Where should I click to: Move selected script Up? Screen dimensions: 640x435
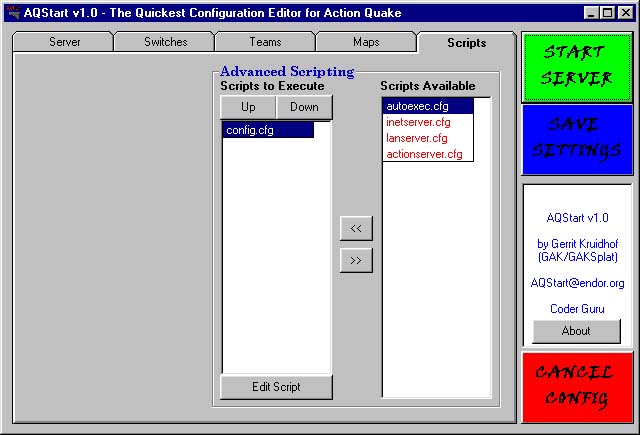248,107
